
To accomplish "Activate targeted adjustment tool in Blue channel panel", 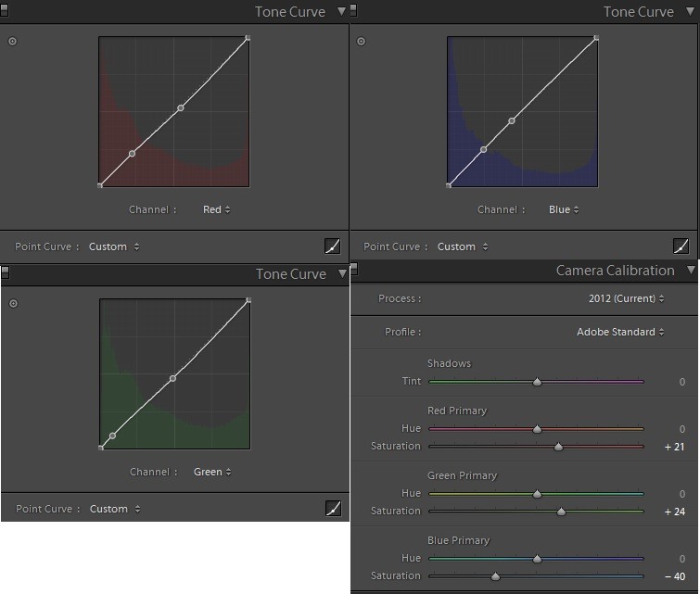I will click(x=361, y=41).
